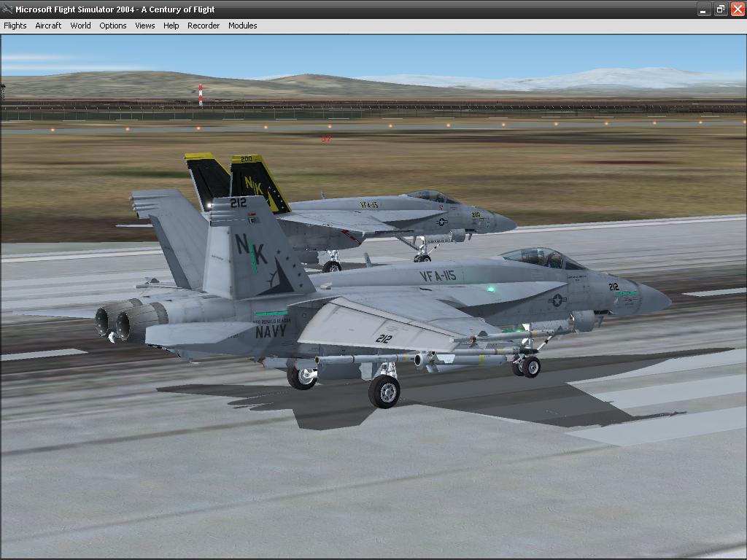The image size is (747, 560).
Task: Click the NAVY lettering on the fuselage
Action: tap(271, 332)
